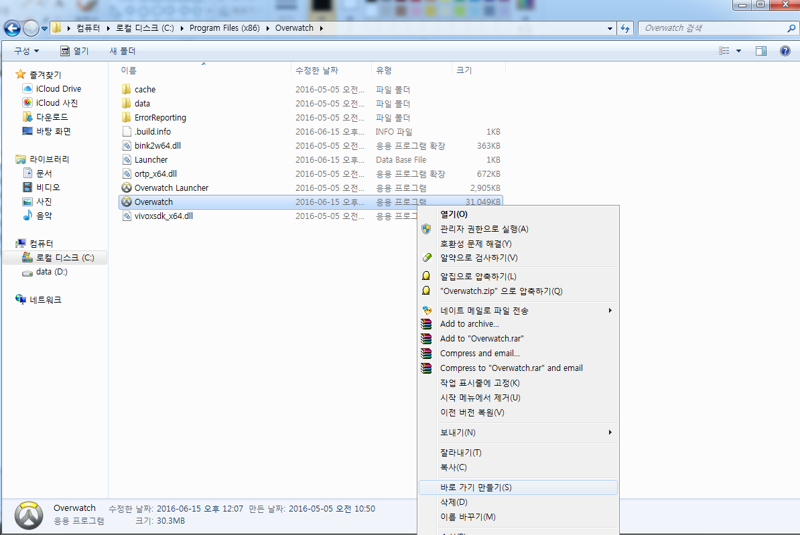
Task: Select Program Files (x86) breadcrumb segment
Action: click(224, 28)
